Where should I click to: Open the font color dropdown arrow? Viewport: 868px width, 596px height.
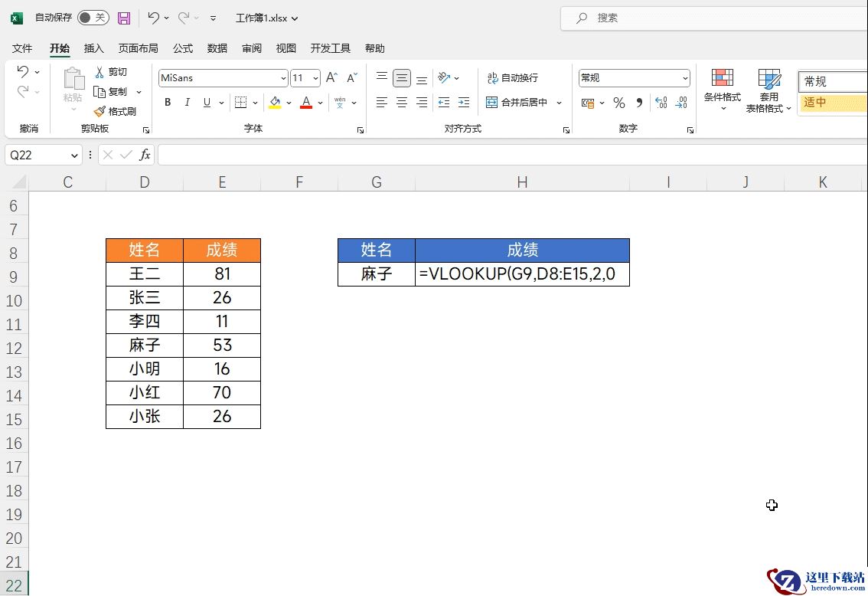[320, 103]
